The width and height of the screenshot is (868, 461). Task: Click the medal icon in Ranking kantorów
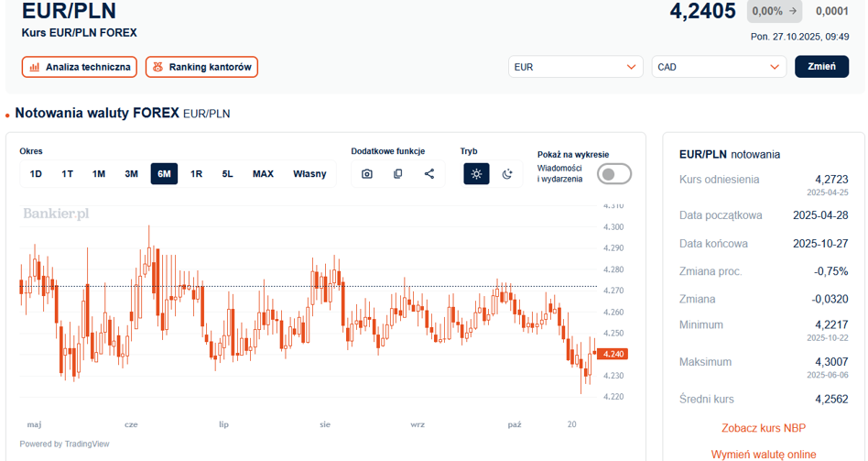pos(157,67)
